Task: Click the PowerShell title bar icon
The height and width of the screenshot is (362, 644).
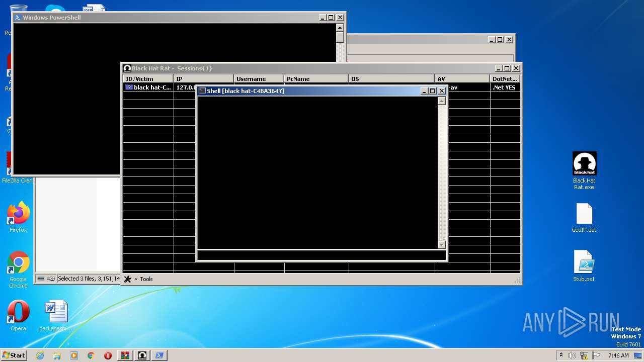Action: click(x=18, y=18)
